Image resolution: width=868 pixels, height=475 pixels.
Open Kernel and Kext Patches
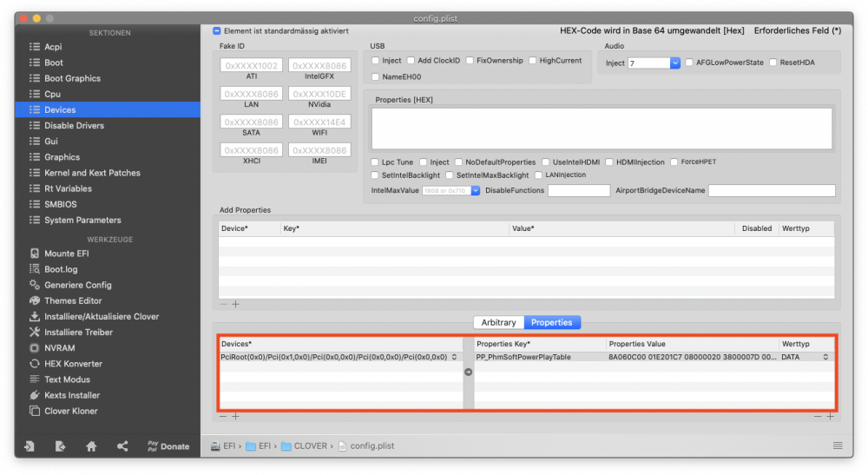(x=93, y=173)
